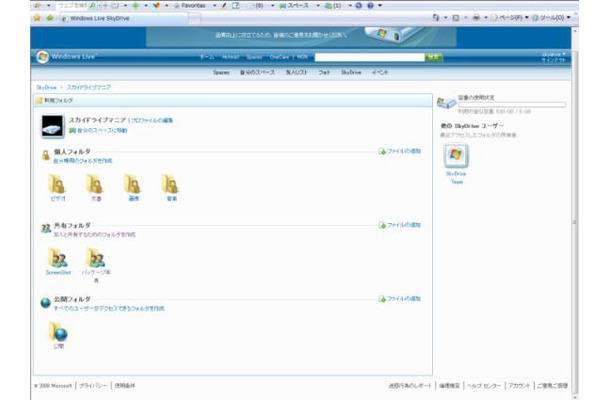Screen dimensions: 610x400
Task: Open the ScreenShot shared folder
Action: point(58,261)
